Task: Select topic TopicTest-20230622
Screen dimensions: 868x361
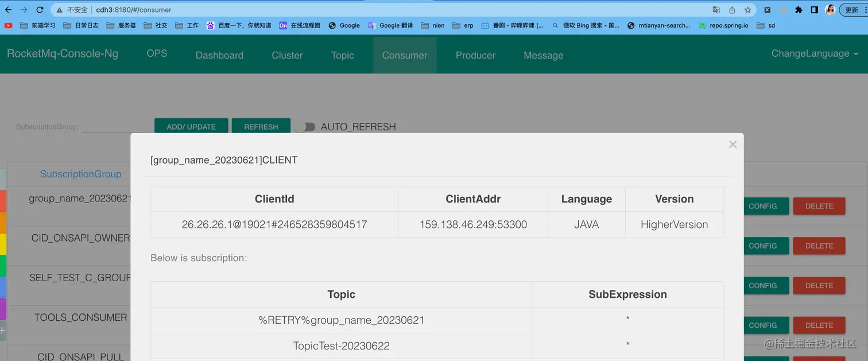Action: 341,346
